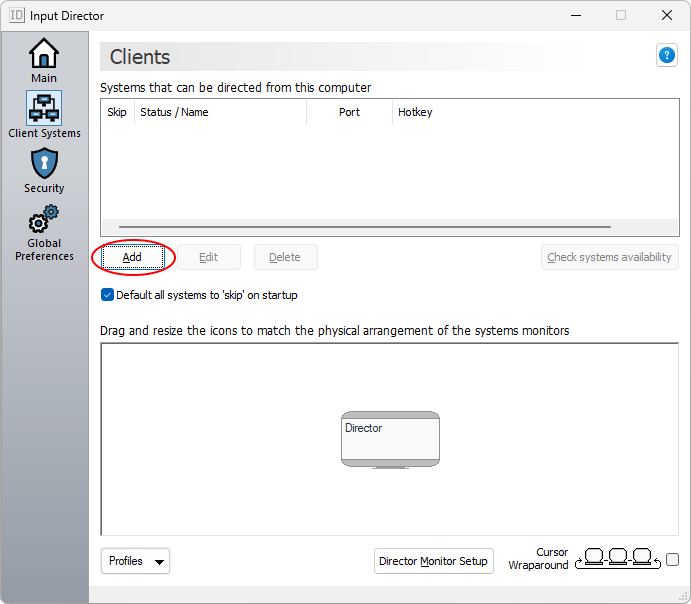Click the Skip column header
The image size is (691, 604).
coord(117,112)
